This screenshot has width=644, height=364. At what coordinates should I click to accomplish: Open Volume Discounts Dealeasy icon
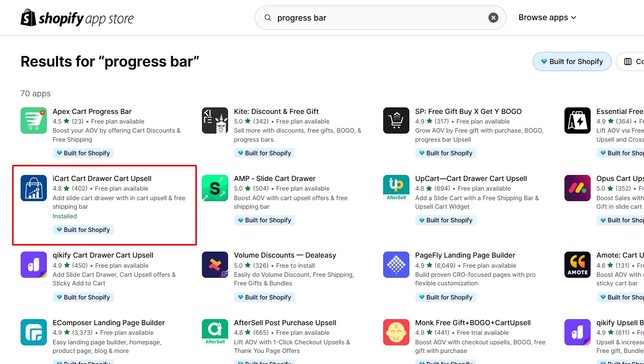(215, 265)
